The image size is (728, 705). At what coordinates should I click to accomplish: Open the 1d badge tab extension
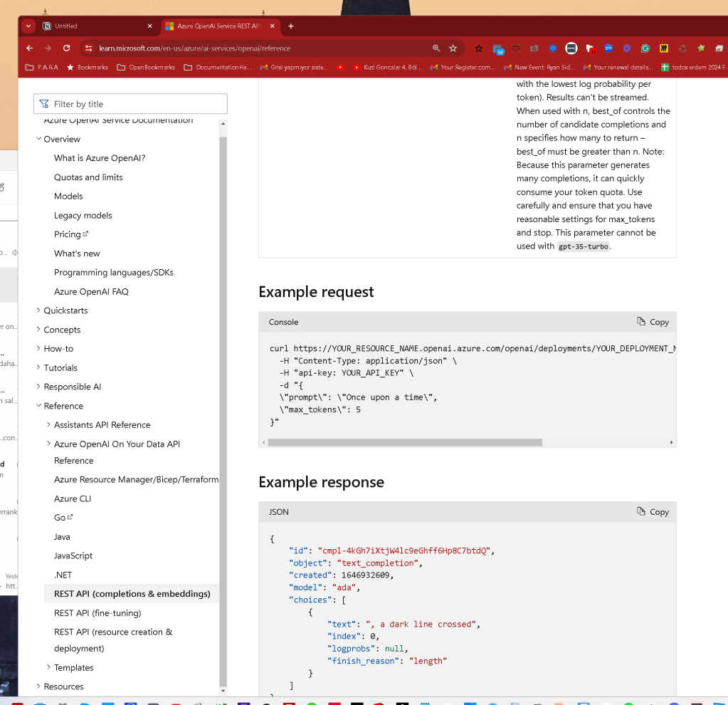tap(497, 49)
